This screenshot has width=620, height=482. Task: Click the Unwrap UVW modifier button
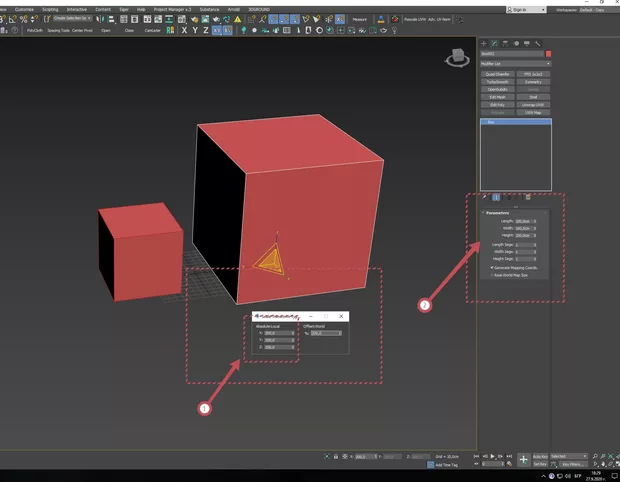(533, 104)
